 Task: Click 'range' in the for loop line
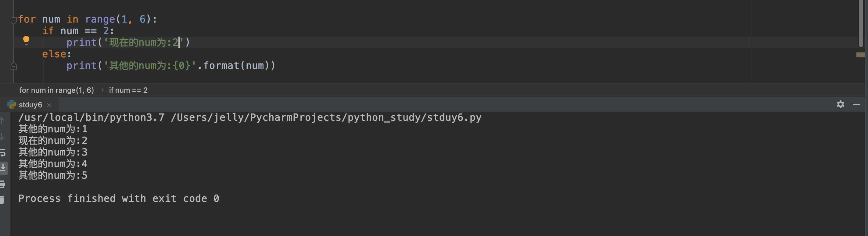point(100,19)
